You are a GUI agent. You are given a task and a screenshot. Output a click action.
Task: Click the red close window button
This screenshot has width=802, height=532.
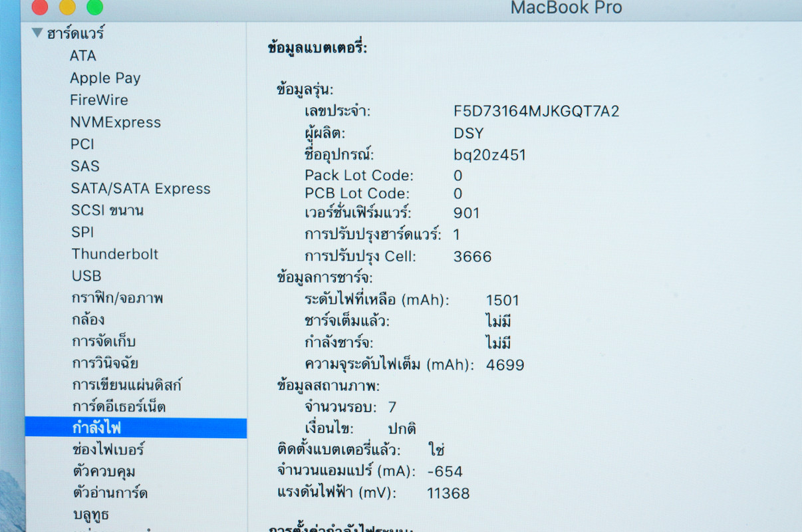[x=39, y=7]
